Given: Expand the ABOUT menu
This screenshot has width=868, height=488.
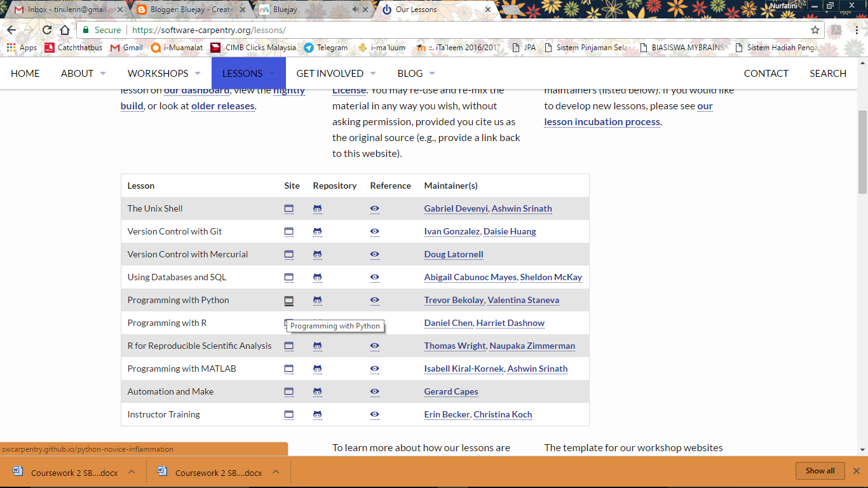Looking at the screenshot, I should [x=83, y=73].
